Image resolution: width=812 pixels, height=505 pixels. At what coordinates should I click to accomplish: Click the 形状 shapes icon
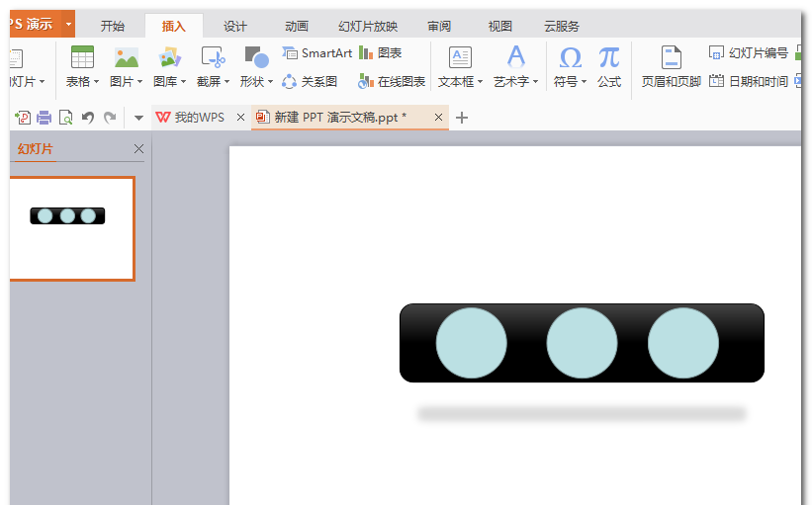[x=256, y=57]
